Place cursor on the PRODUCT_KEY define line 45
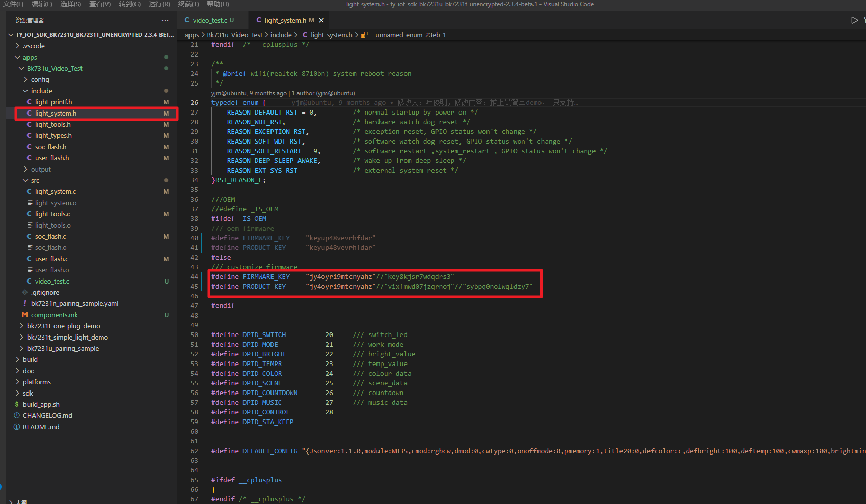The image size is (866, 504). pyautogui.click(x=372, y=286)
